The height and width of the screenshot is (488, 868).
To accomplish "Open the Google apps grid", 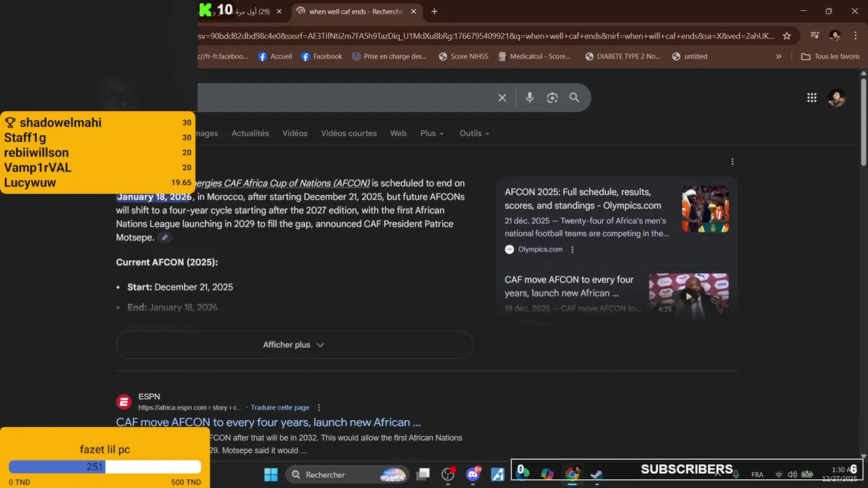I will 812,98.
